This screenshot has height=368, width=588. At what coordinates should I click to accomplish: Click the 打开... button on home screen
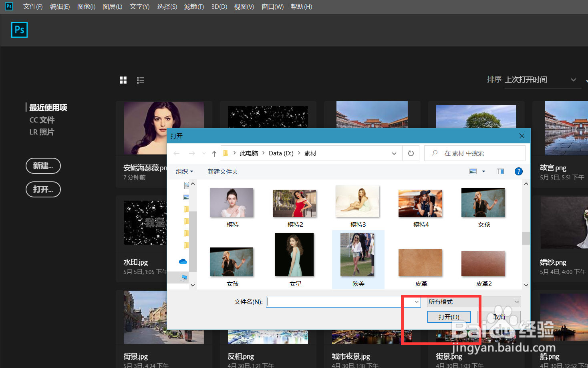pyautogui.click(x=43, y=189)
